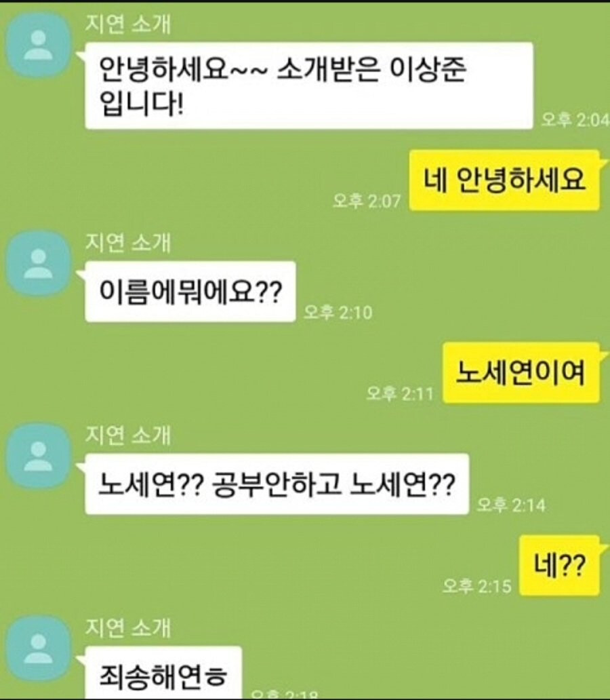Tap the profile avatar next to 죄송해연ㅎ
The height and width of the screenshot is (700, 610).
coord(39,648)
